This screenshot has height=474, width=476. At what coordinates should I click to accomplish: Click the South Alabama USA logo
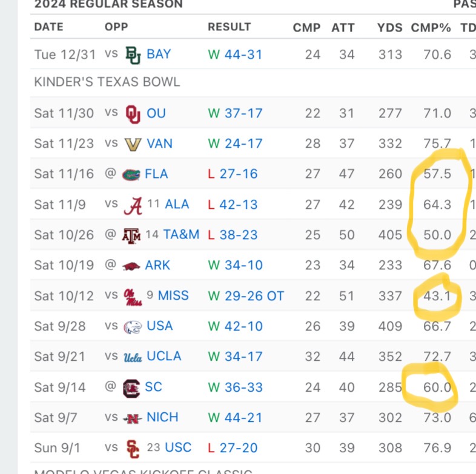click(x=133, y=327)
